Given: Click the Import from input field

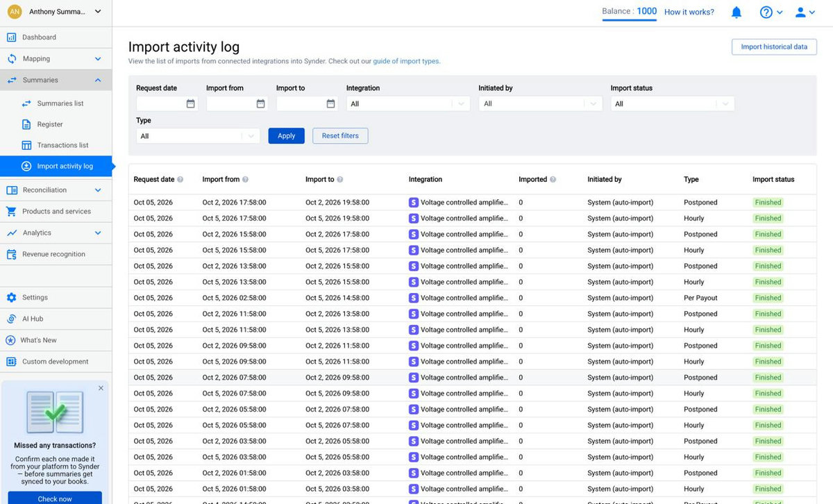Looking at the screenshot, I should 237,103.
